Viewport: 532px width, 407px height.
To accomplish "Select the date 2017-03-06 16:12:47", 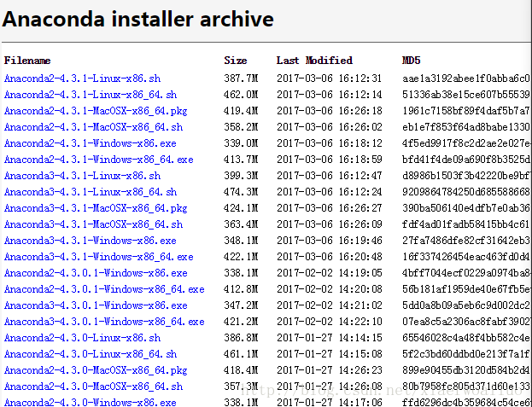I will click(x=330, y=176).
